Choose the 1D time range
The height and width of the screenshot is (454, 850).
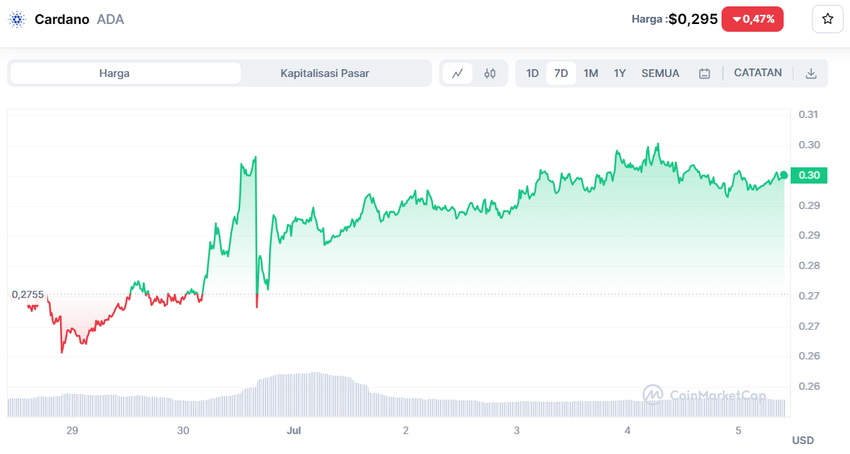pyautogui.click(x=532, y=73)
